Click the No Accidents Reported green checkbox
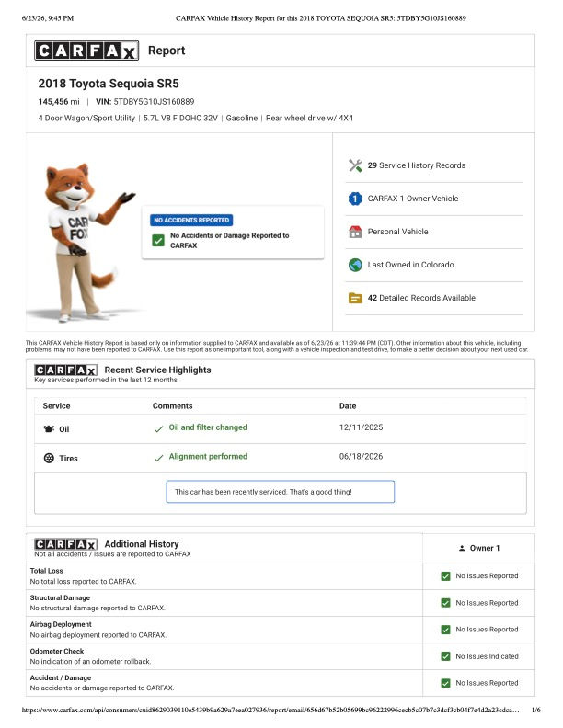 point(158,240)
